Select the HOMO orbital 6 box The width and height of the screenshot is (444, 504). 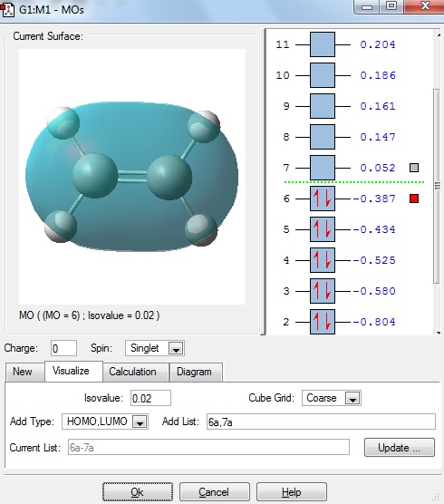pos(323,199)
